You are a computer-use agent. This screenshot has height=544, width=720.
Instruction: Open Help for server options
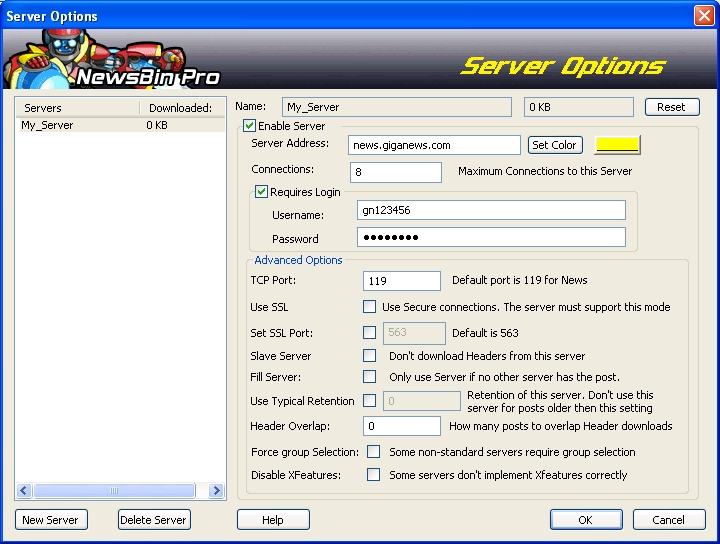pyautogui.click(x=273, y=520)
